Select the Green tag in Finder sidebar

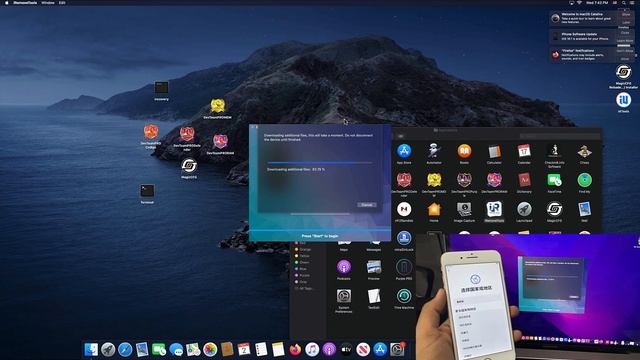[x=304, y=262]
